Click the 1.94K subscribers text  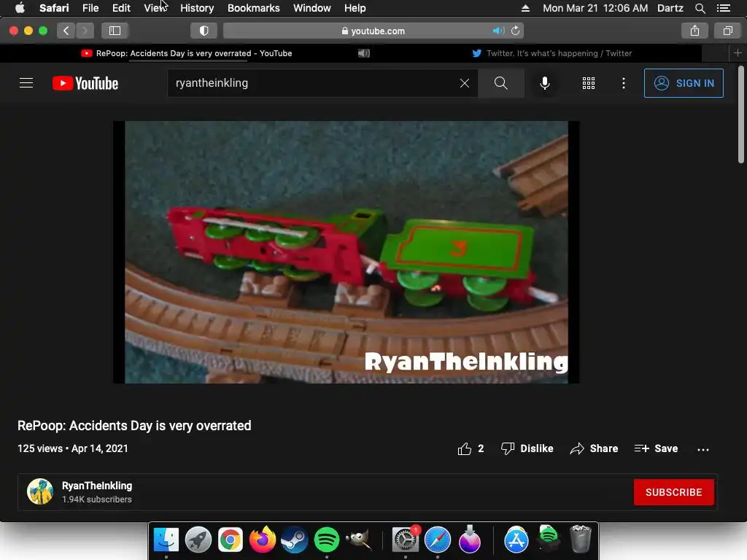[x=97, y=499]
